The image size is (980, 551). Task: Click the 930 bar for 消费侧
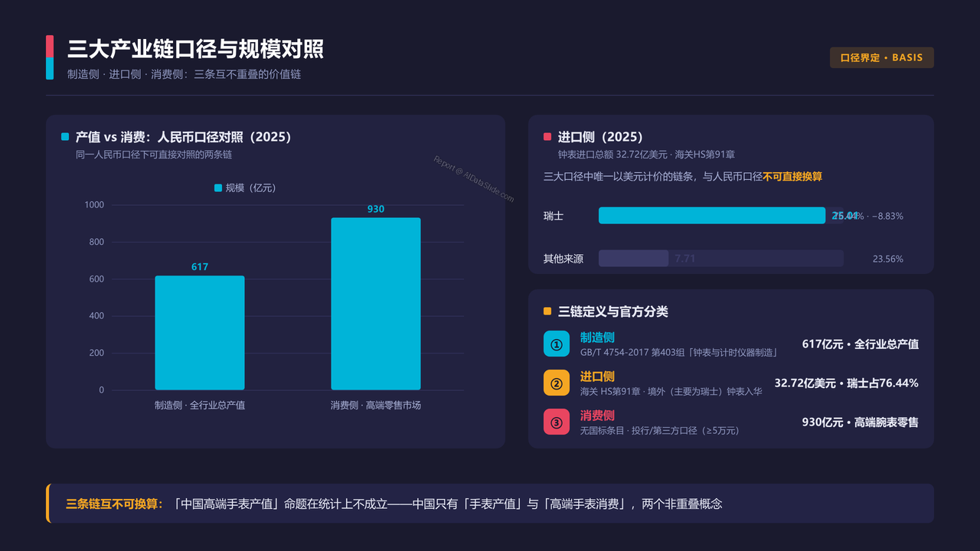click(376, 304)
